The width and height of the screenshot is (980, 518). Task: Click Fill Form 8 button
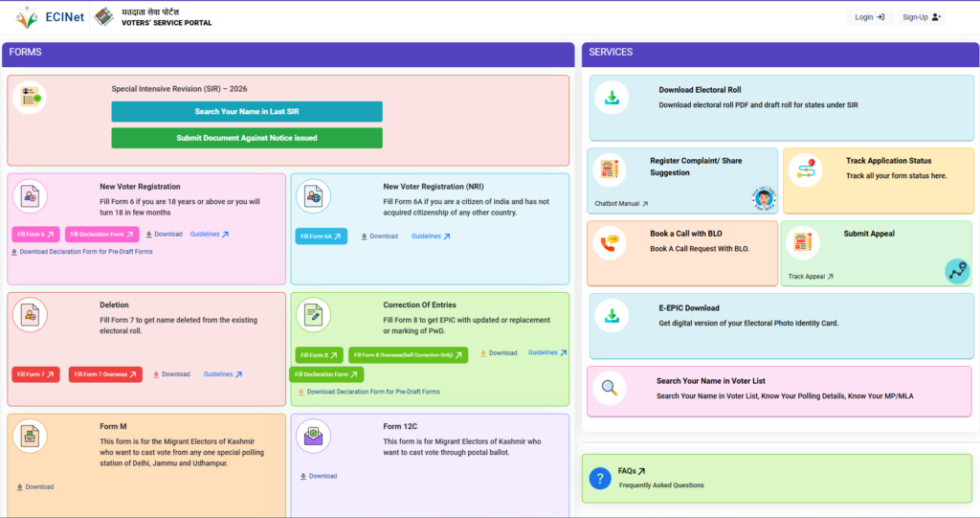pyautogui.click(x=319, y=354)
